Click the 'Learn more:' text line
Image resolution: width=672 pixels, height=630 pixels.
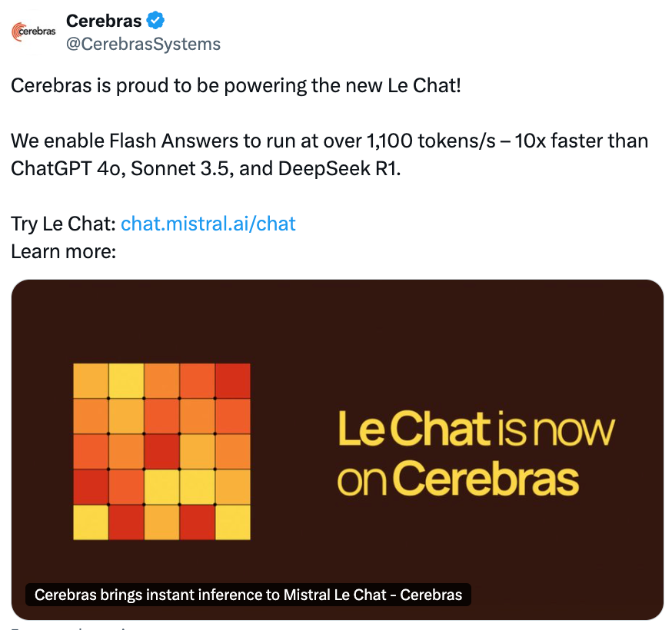pos(63,251)
